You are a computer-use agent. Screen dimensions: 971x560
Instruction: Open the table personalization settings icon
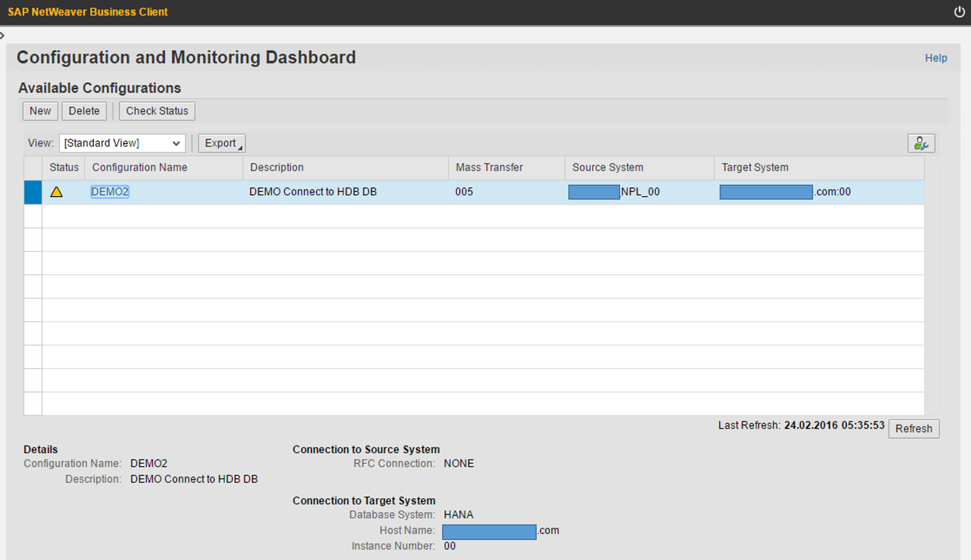click(922, 143)
